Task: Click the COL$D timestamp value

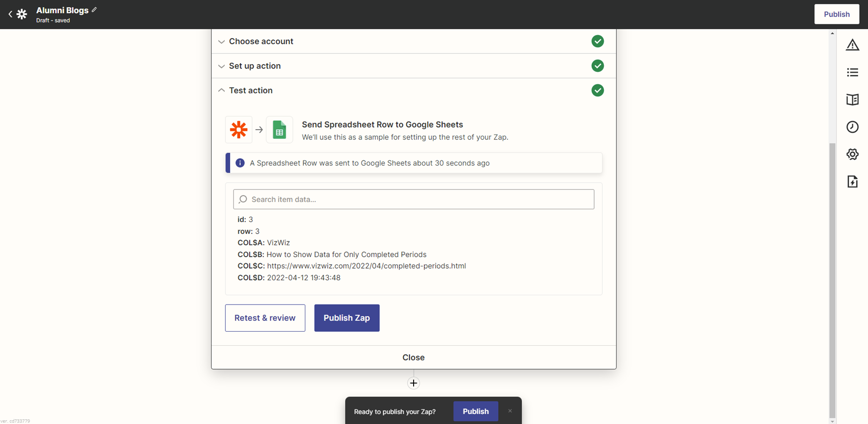Action: (304, 278)
